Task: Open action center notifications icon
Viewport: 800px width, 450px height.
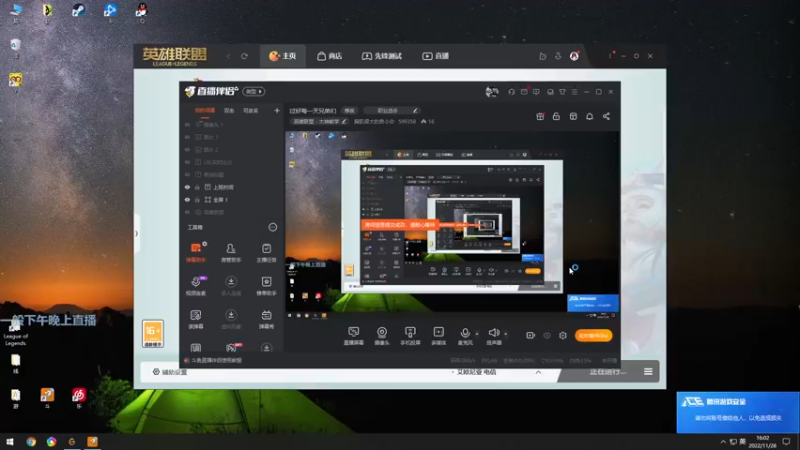Action: [x=786, y=442]
